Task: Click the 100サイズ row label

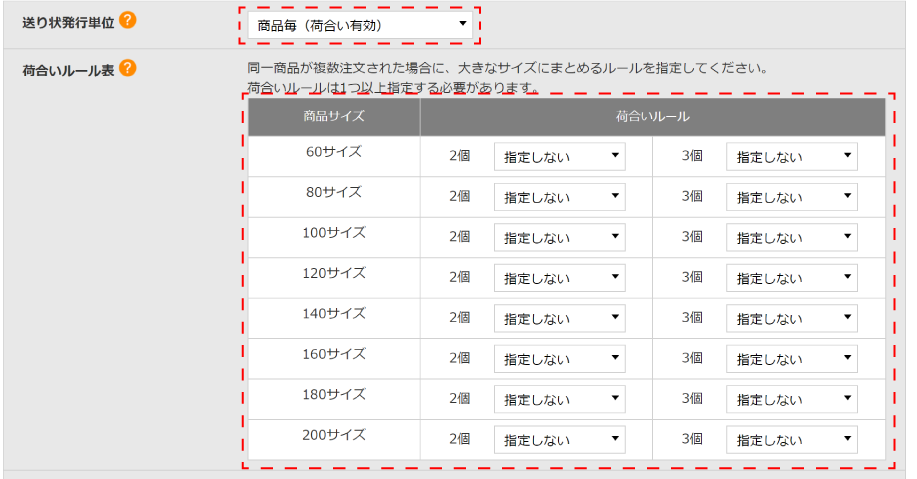Action: 334,233
